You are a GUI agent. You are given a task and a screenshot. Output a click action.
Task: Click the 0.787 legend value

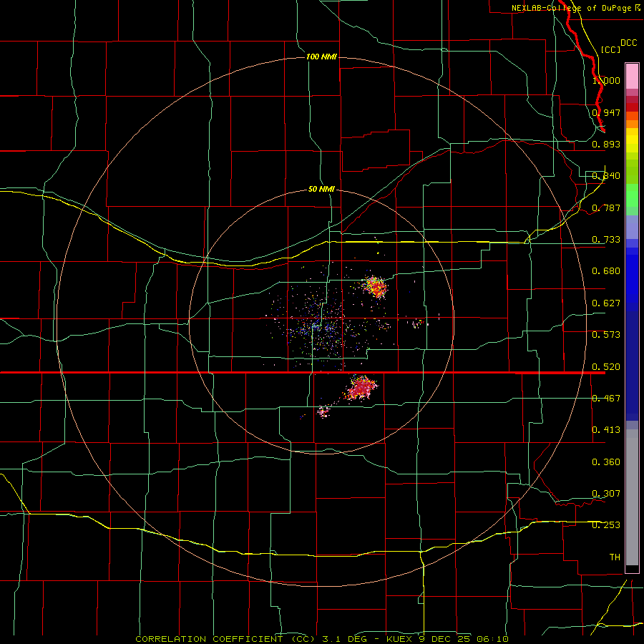coord(606,208)
